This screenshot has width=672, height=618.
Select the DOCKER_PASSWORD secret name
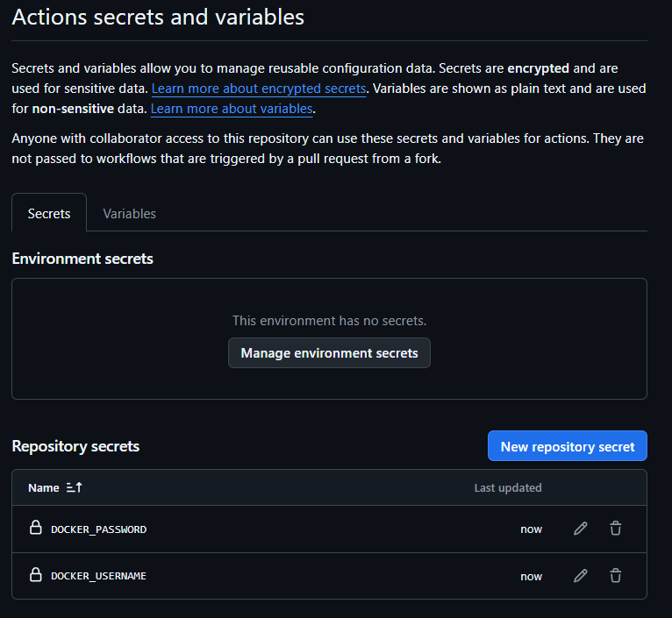coord(98,529)
